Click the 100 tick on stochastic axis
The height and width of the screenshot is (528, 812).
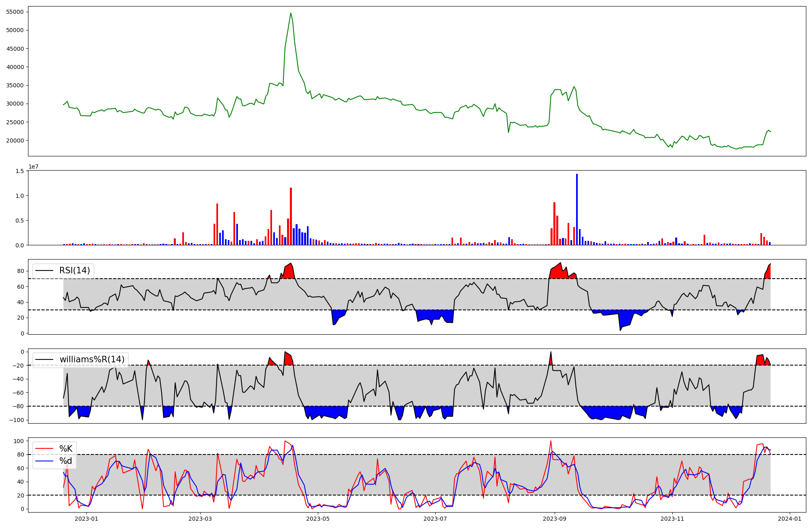point(19,441)
